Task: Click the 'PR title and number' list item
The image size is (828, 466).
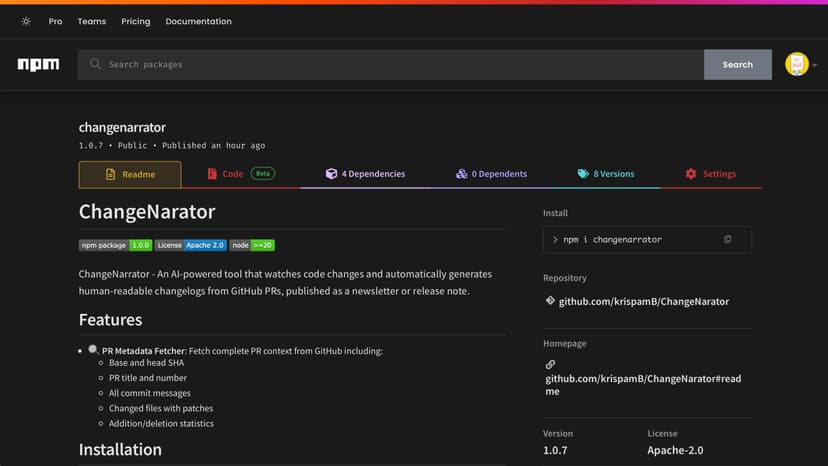Action: click(x=148, y=378)
